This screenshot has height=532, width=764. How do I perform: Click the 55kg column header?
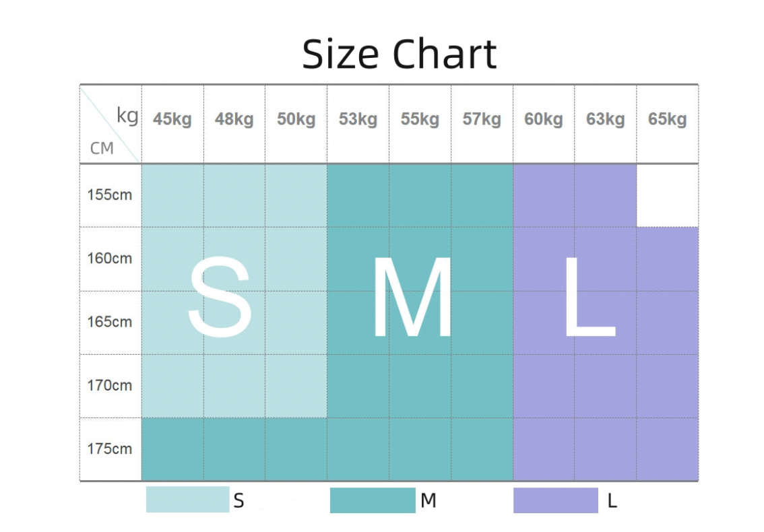point(420,120)
